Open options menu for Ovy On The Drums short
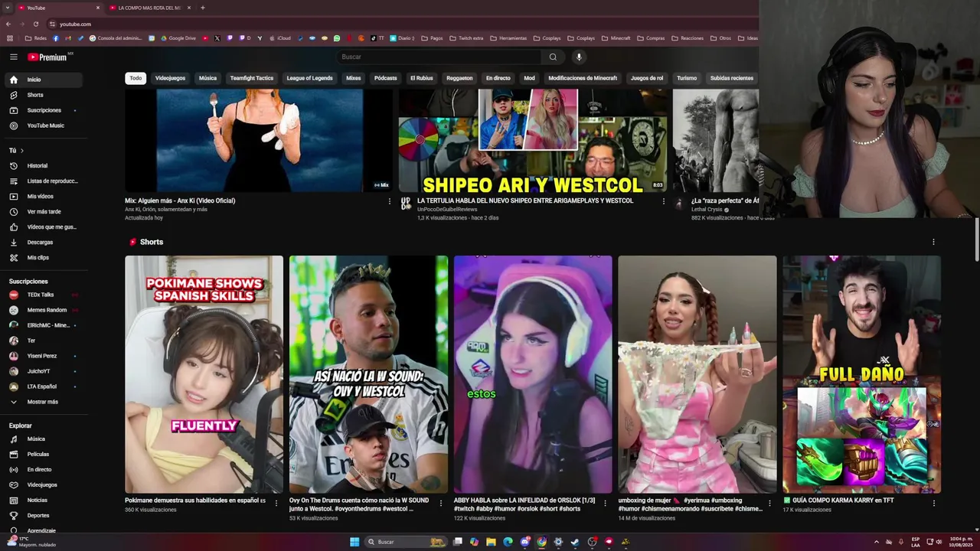The width and height of the screenshot is (980, 551). (440, 503)
